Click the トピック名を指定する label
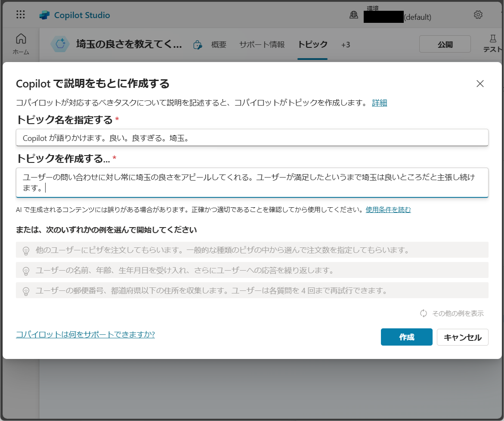The image size is (504, 421). [64, 120]
